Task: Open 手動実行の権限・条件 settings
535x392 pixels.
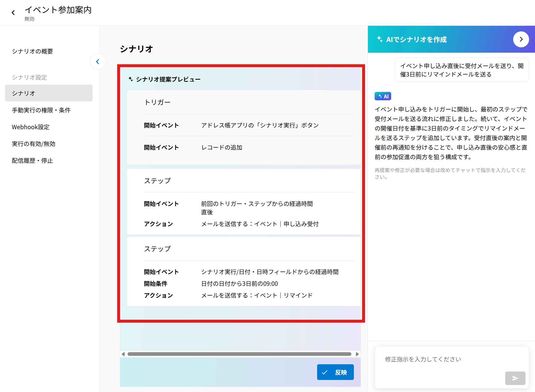Action: (41, 110)
